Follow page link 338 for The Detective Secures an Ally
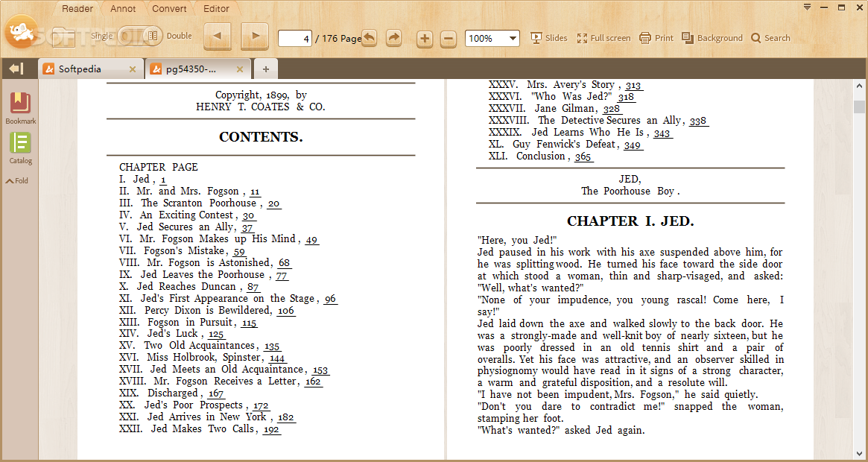Image resolution: width=868 pixels, height=462 pixels. (x=698, y=121)
